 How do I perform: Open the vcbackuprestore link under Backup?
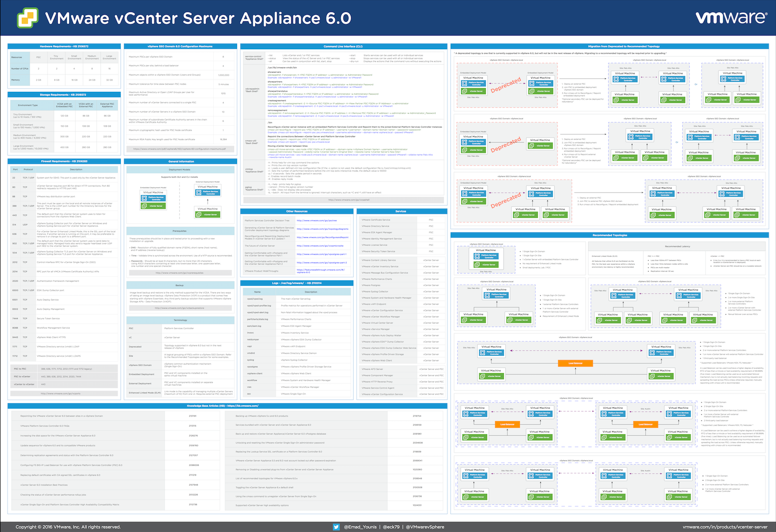point(180,308)
